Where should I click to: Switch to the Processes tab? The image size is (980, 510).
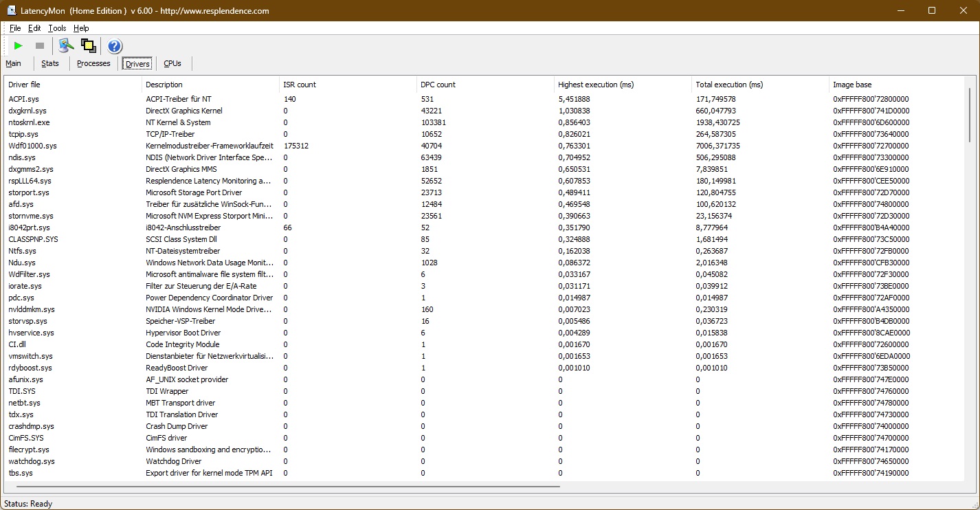pos(93,63)
